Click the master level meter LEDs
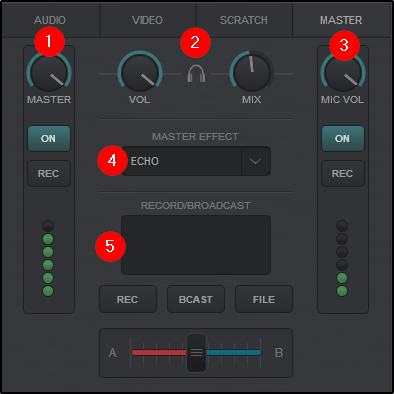Screen dimensions: 394x394 [x=48, y=258]
